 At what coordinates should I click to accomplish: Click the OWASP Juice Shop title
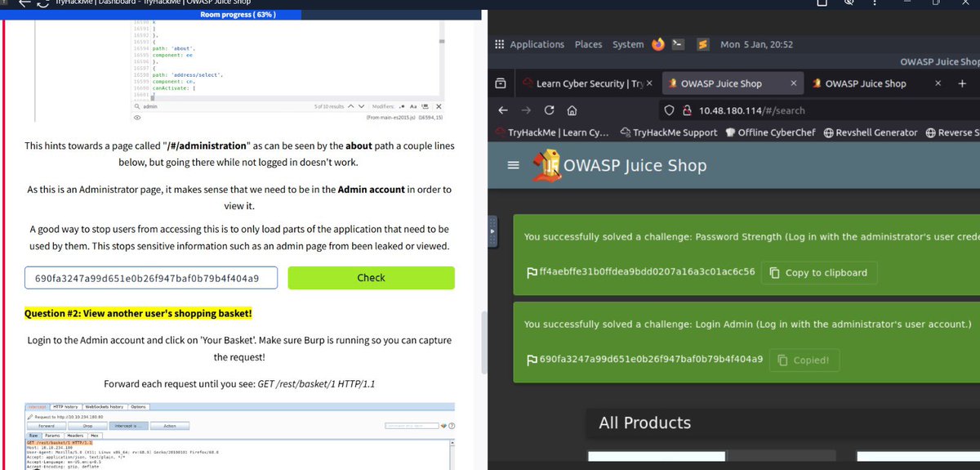click(635, 165)
